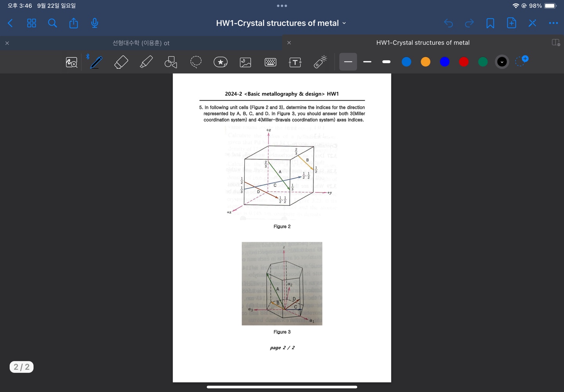
Task: Switch to HW1-Crystal structures of metal tab
Action: tap(423, 43)
